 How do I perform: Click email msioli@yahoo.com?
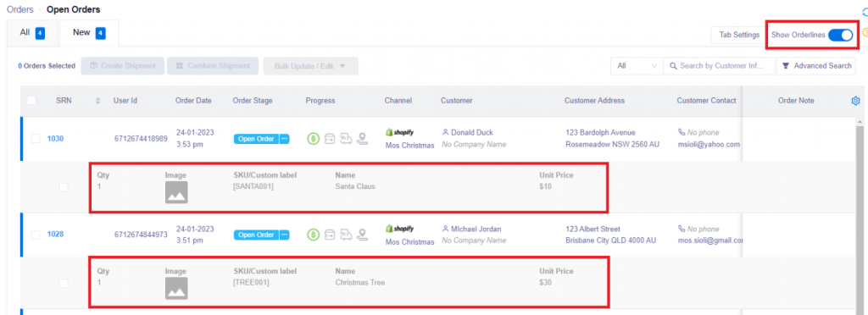click(x=709, y=144)
